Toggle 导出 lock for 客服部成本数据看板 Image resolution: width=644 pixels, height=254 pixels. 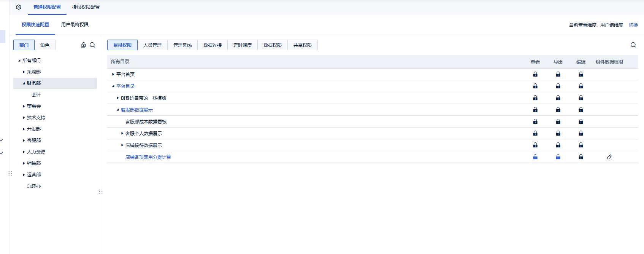tap(558, 121)
